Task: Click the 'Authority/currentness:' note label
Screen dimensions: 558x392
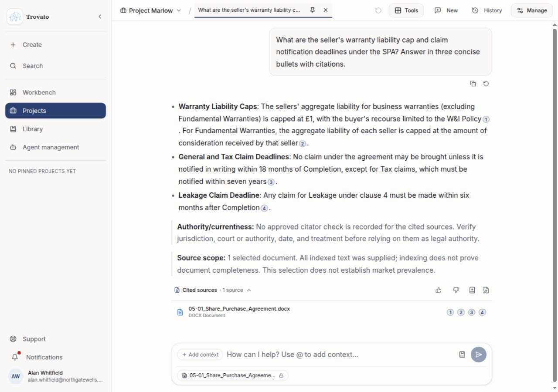Action: point(215,226)
